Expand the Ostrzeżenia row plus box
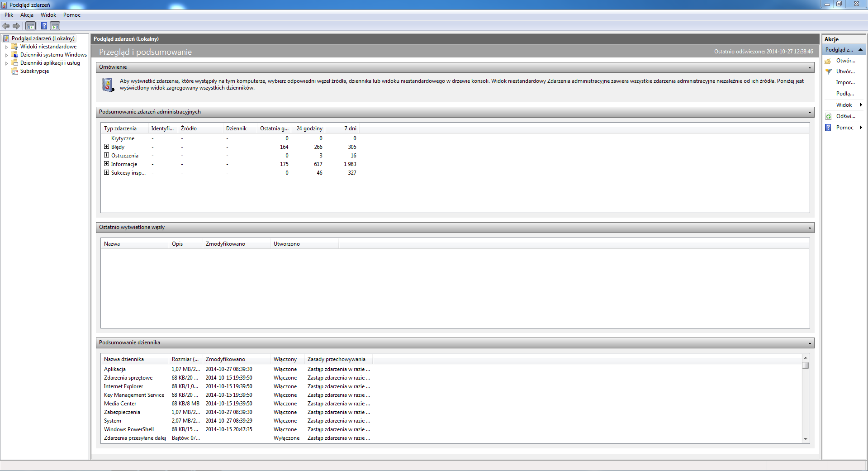Screen dimensions: 868x471 (x=106, y=155)
